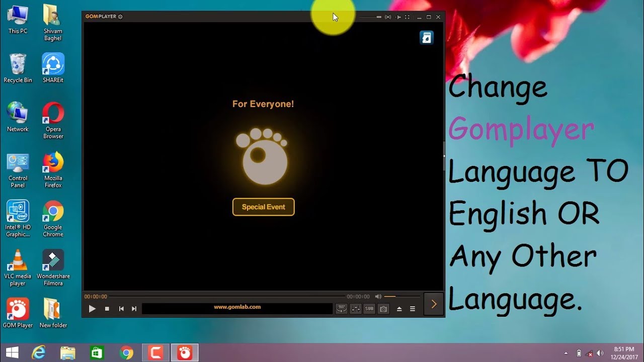Click the GOM Player logo title
Viewport: 644px width, 362px height.
101,17
